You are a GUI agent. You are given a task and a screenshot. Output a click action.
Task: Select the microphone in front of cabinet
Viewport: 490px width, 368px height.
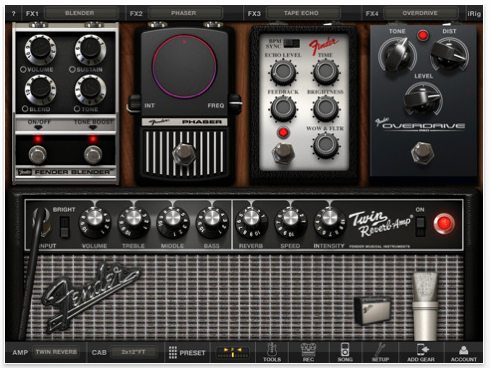[425, 306]
